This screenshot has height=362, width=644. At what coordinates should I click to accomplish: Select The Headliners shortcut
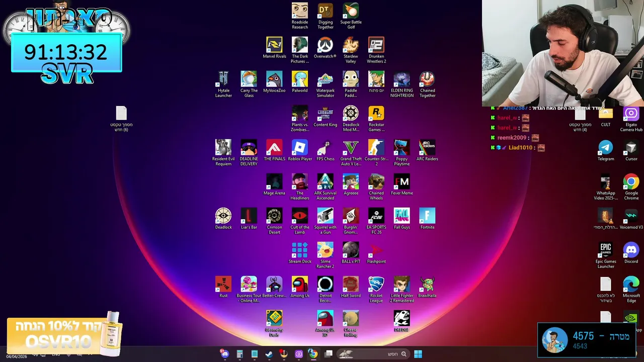[x=300, y=187]
